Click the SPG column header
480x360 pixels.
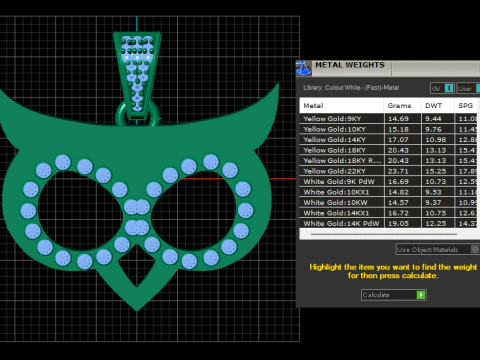tap(466, 106)
